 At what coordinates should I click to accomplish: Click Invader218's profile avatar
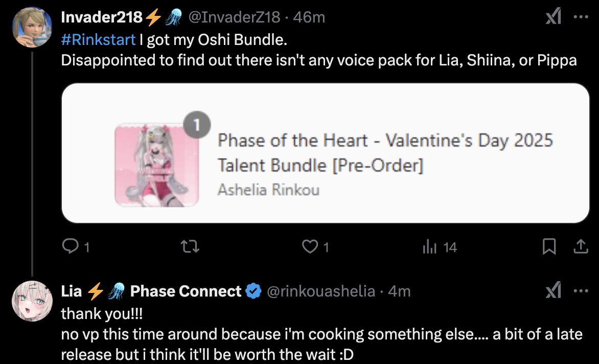click(32, 27)
